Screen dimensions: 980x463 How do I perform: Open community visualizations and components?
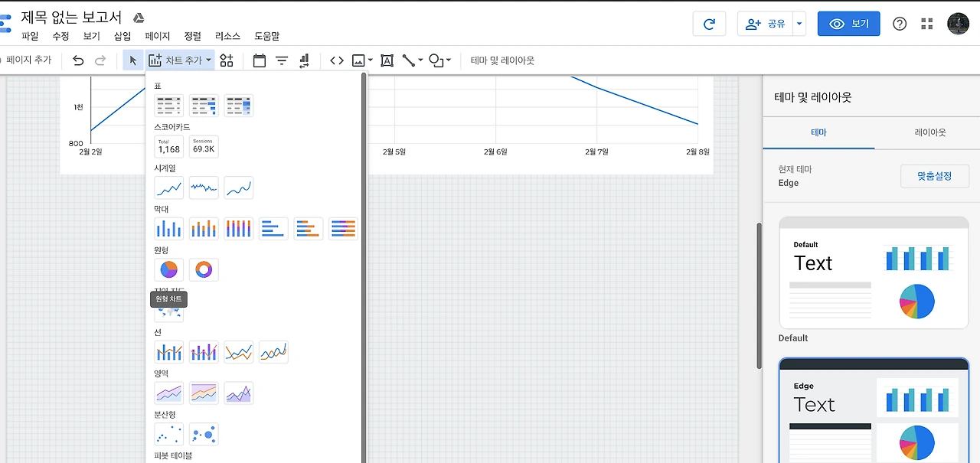point(227,60)
